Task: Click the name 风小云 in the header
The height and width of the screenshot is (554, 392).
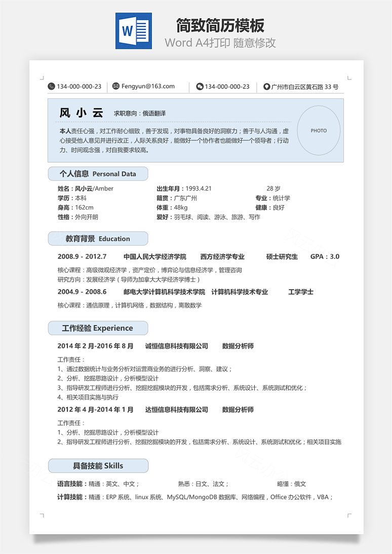Action: [x=82, y=113]
